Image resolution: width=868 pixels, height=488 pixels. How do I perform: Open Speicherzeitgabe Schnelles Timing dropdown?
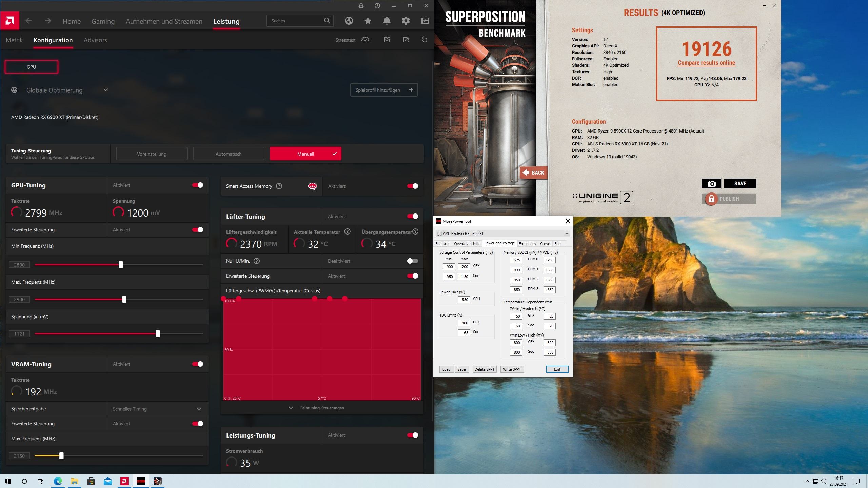click(158, 409)
